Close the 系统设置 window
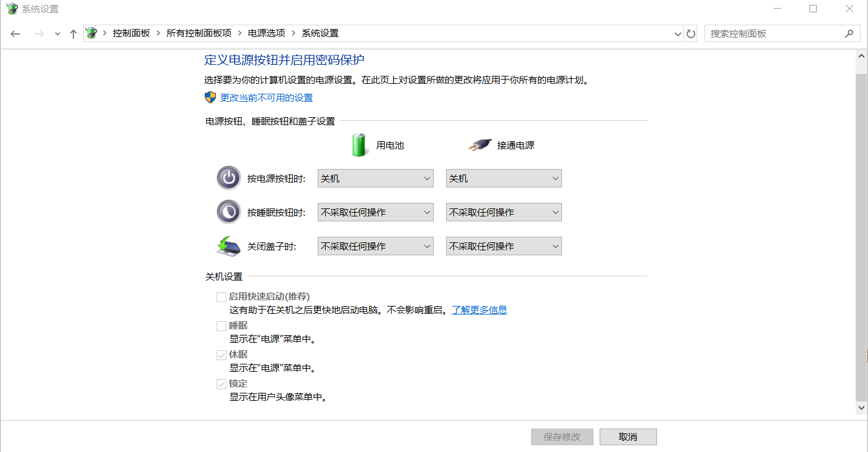The image size is (868, 452). pyautogui.click(x=849, y=9)
